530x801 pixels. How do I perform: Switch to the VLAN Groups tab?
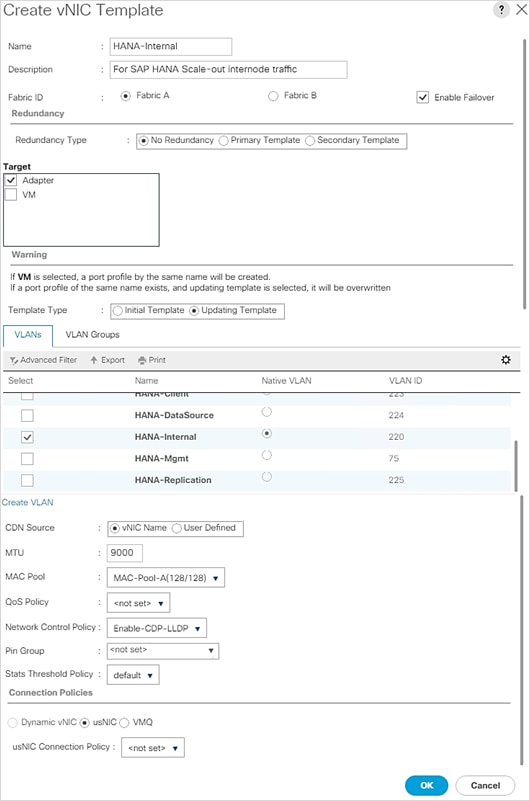pos(92,335)
